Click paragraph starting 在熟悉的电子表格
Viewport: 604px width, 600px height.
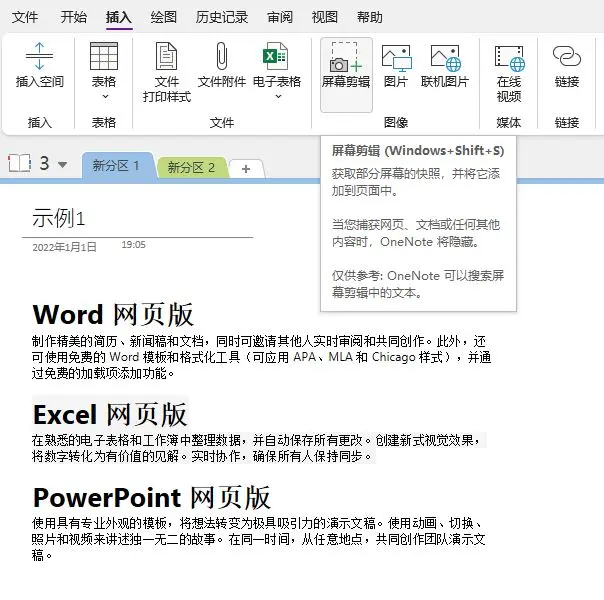click(257, 448)
